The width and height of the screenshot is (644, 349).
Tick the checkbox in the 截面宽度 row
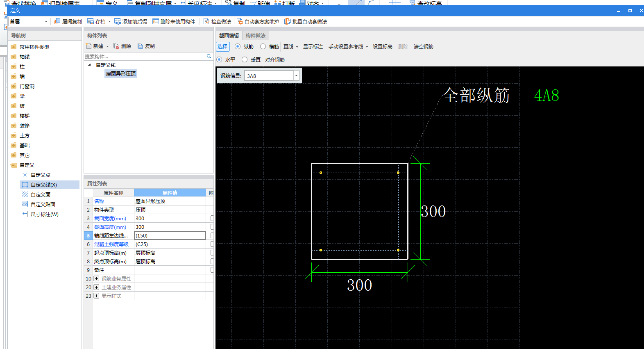pyautogui.click(x=212, y=218)
